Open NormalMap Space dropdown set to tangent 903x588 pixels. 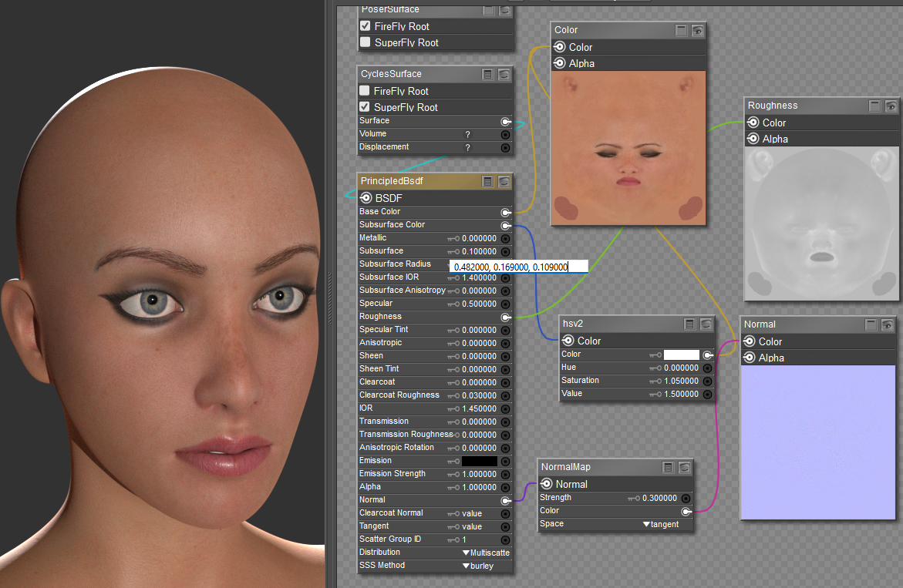tap(661, 524)
